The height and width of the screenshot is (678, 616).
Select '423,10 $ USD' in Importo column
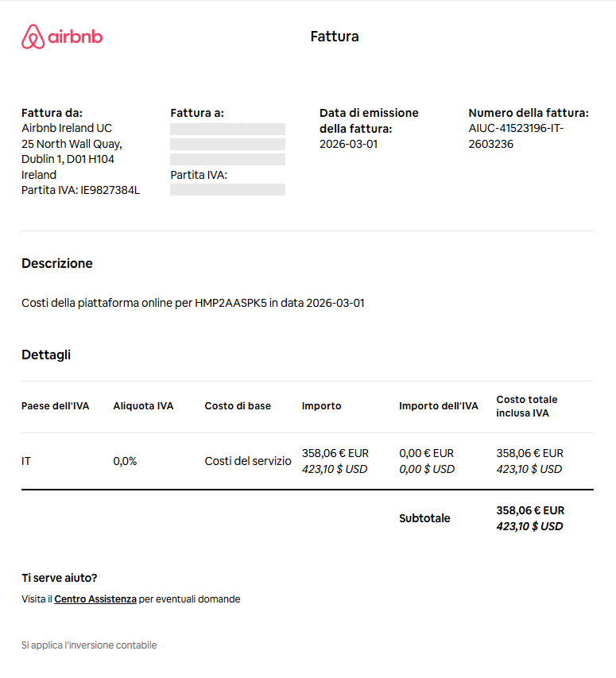coord(335,469)
